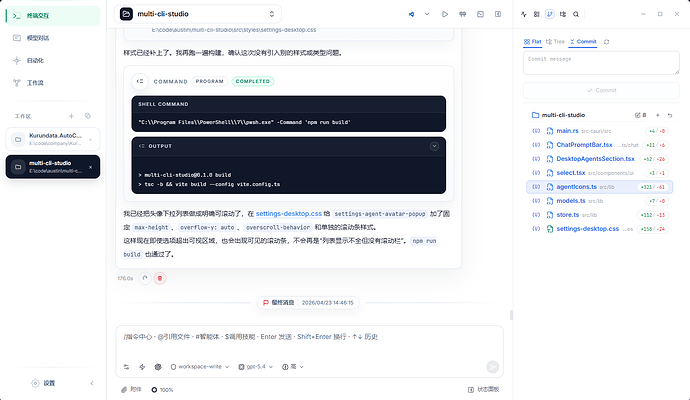Select the Commit tab
Screen dimensions: 690x400
[583, 41]
